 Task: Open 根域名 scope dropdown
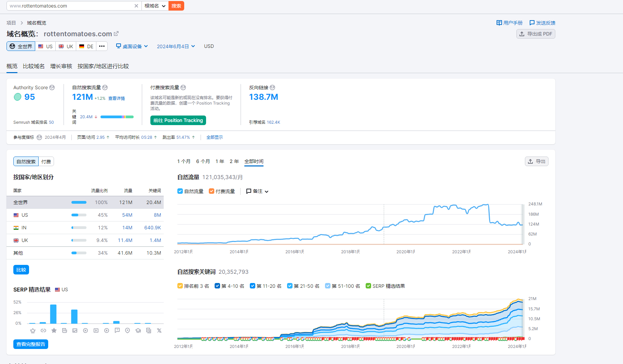[x=155, y=6]
